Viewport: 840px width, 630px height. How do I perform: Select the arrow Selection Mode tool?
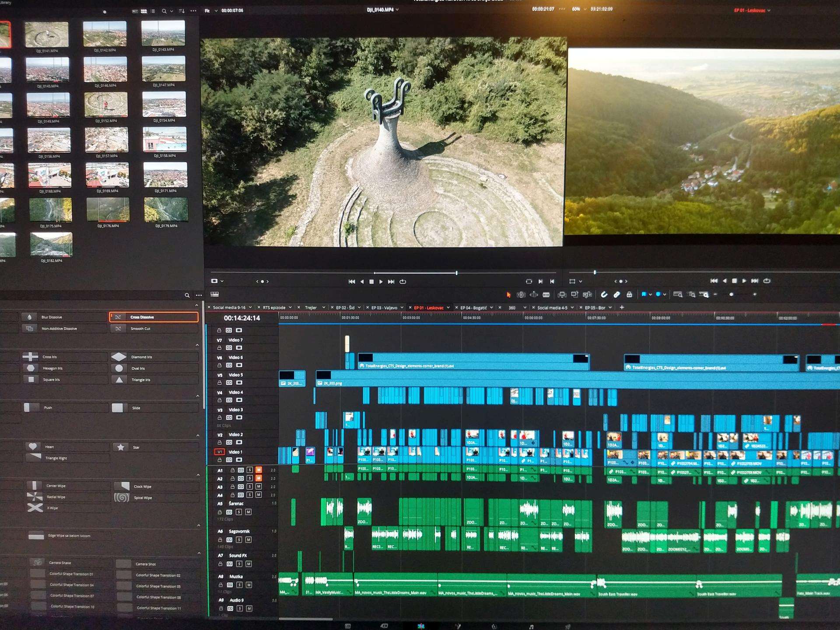point(508,295)
